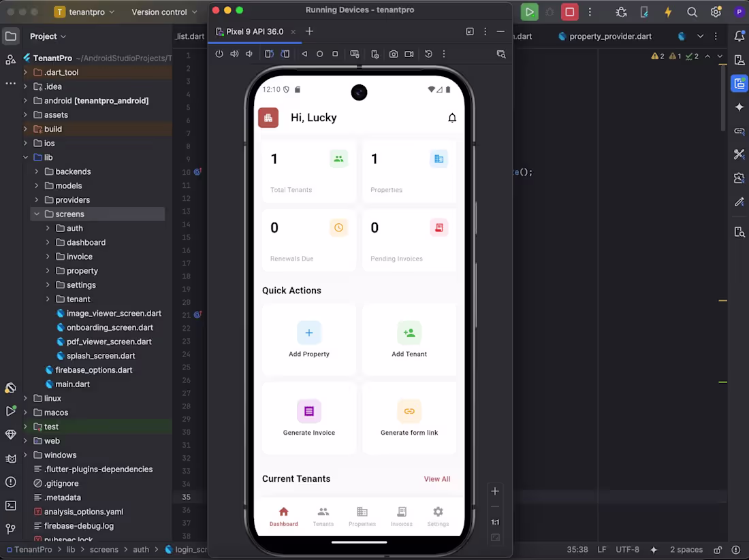Open the Search Everywhere magnifier
This screenshot has height=560, width=749.
[x=692, y=12]
